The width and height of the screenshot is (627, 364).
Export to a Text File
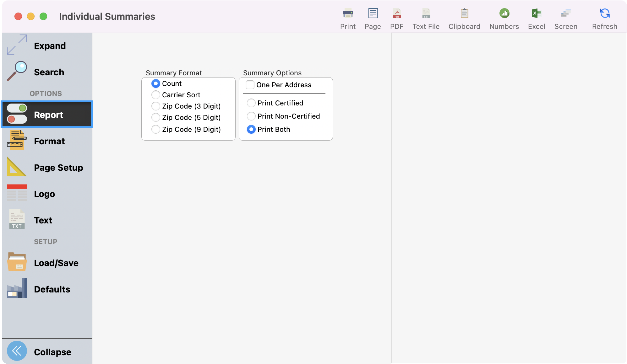[426, 17]
